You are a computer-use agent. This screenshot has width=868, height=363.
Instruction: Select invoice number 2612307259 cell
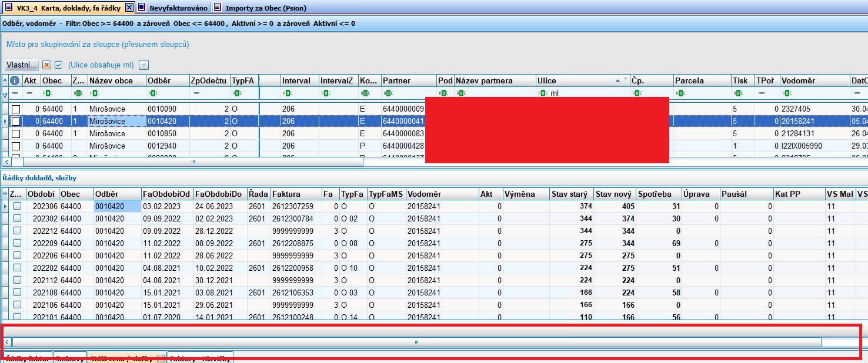pos(296,206)
